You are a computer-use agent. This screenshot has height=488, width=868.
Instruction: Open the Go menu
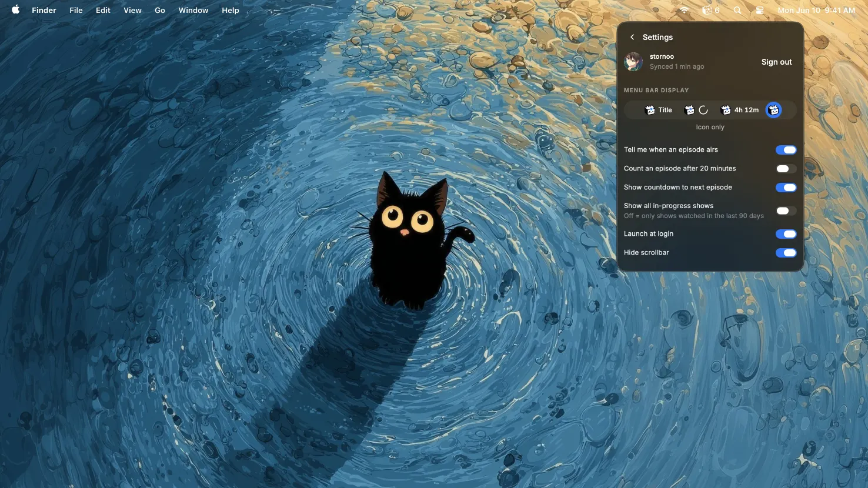160,11
